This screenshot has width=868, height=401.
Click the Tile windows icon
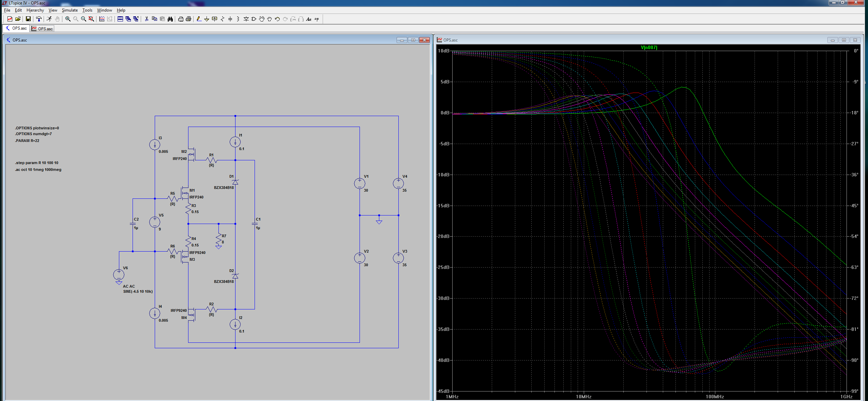[120, 19]
